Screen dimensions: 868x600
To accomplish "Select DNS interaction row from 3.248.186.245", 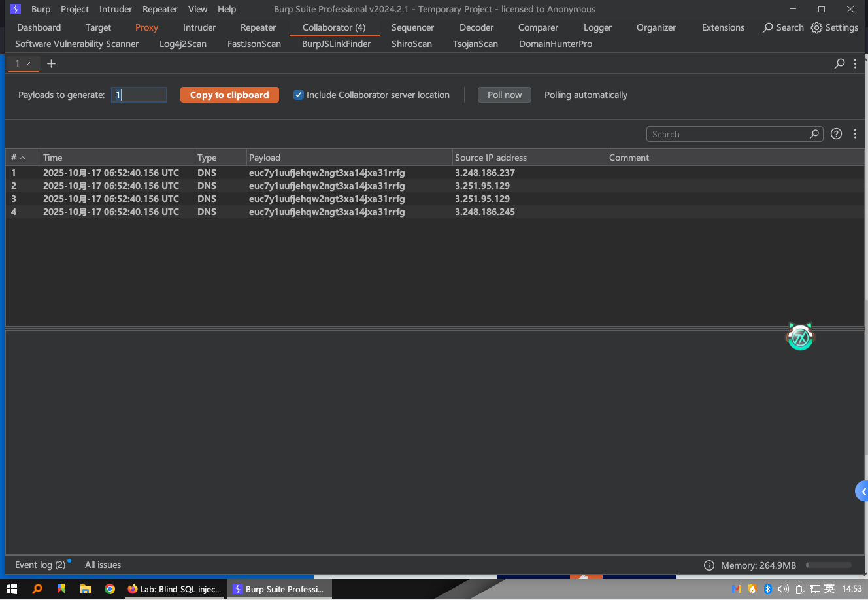I will pos(435,212).
